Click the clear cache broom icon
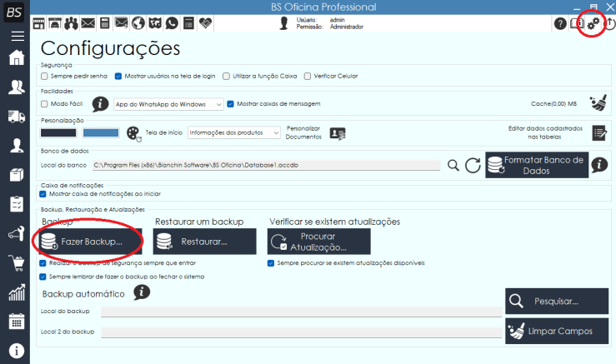Viewport: 616px width, 364px height. (597, 103)
